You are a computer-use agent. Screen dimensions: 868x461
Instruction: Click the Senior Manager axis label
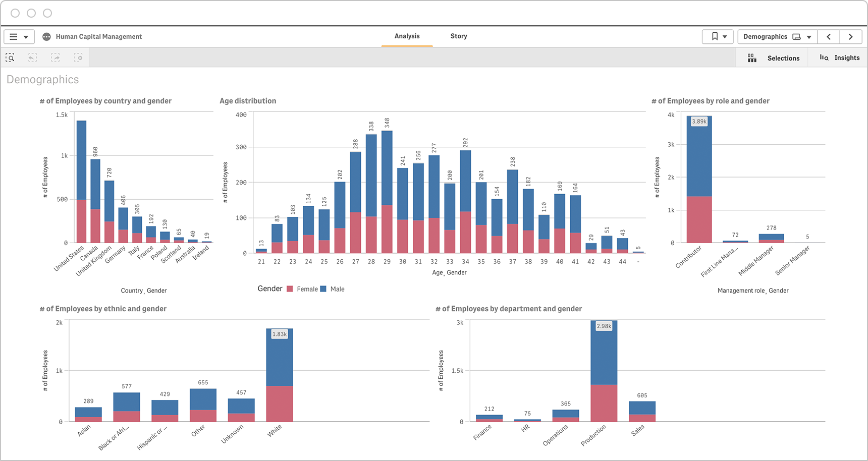[x=792, y=261]
